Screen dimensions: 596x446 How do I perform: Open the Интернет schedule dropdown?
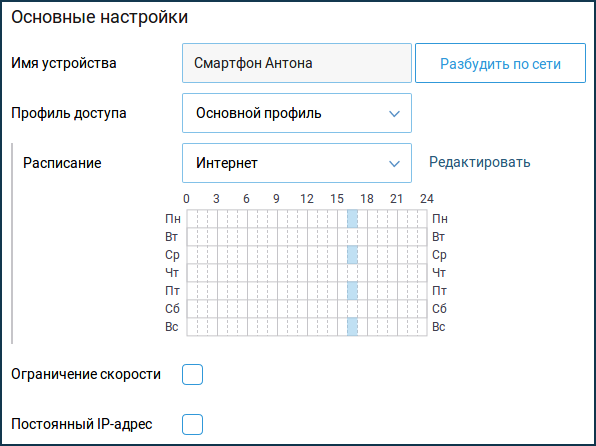297,163
